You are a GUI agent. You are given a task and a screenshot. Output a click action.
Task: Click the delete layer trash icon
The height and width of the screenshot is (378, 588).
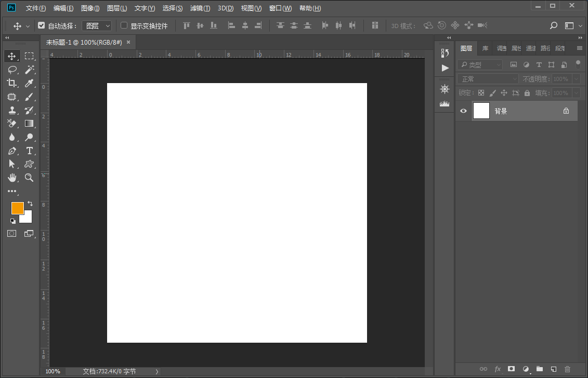pos(567,369)
